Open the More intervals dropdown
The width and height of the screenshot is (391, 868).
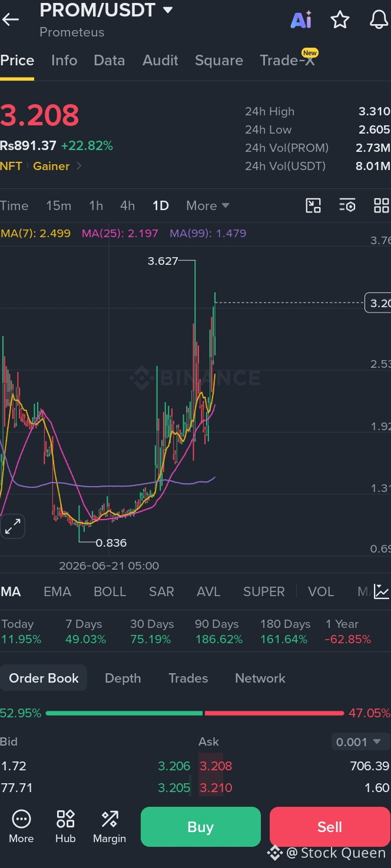207,205
